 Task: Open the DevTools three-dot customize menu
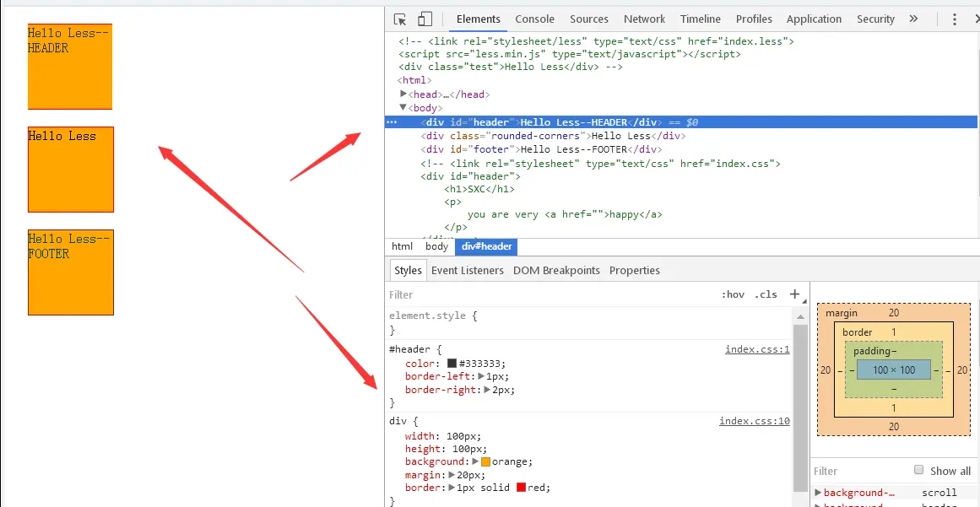pyautogui.click(x=955, y=19)
